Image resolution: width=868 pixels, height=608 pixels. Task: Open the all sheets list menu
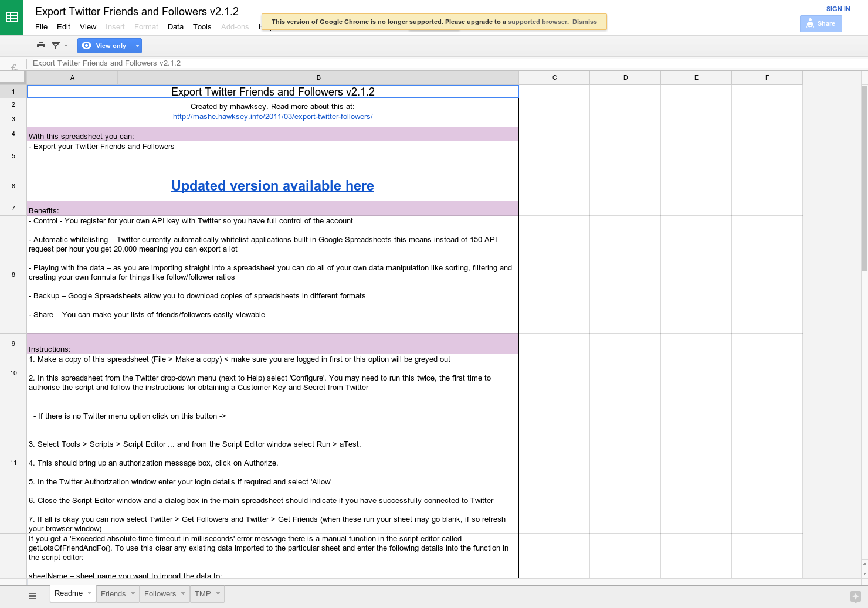[33, 595]
